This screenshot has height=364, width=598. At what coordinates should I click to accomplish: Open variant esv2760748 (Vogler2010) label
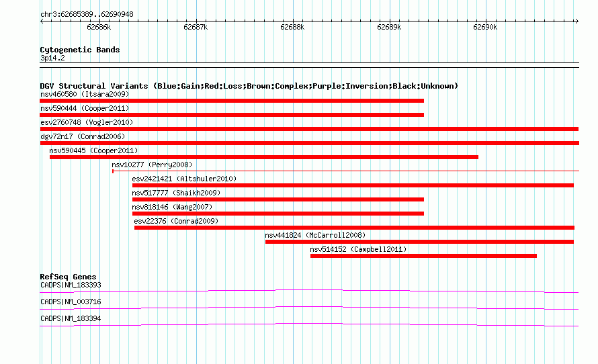[x=87, y=122]
